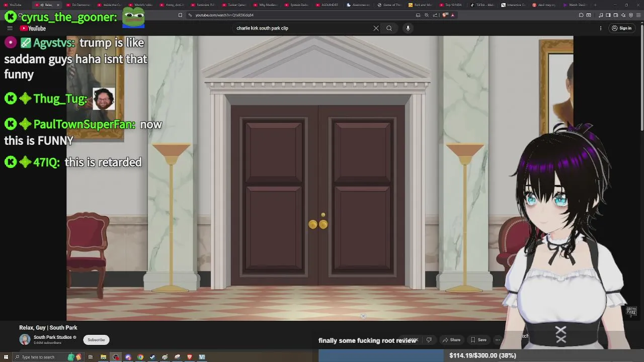Image resolution: width=644 pixels, height=362 pixels.
Task: Open Brave Leo AI sparkle icon
Action: (x=623, y=15)
